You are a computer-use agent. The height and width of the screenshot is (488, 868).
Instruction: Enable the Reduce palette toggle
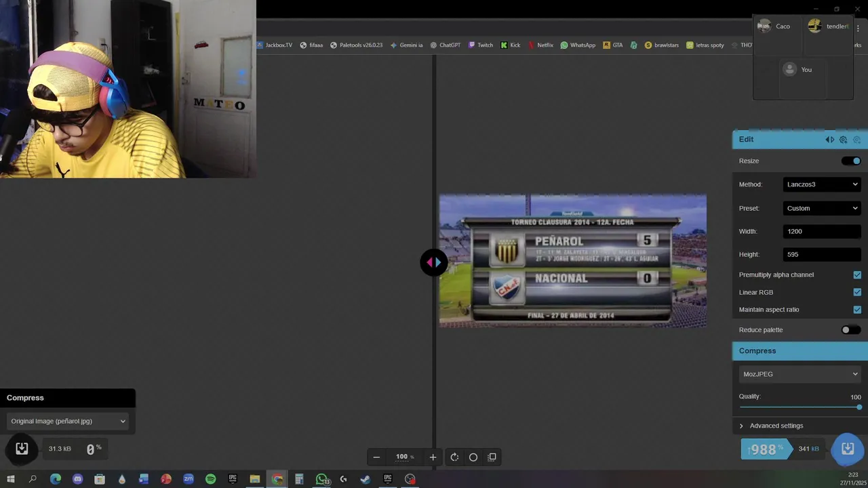[851, 330]
